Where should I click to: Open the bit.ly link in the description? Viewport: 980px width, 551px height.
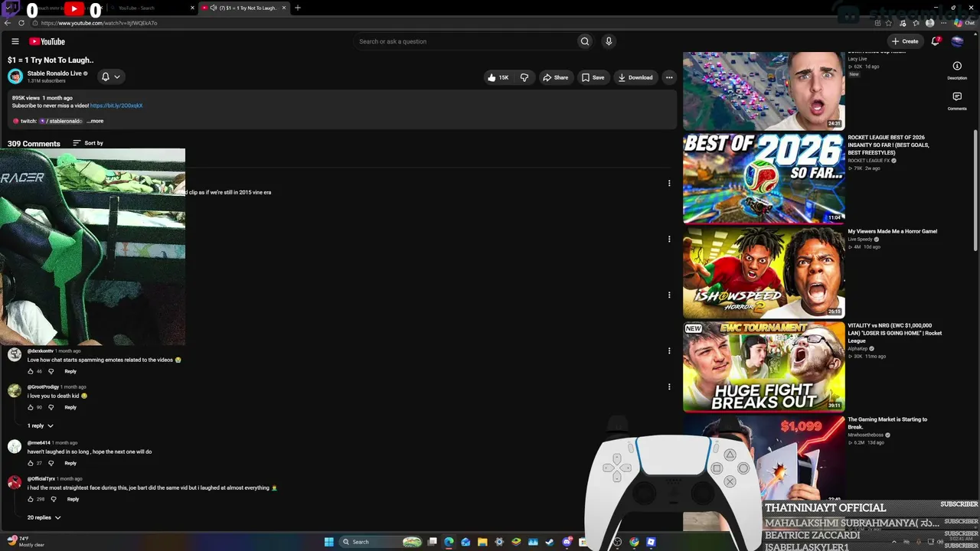(x=116, y=106)
